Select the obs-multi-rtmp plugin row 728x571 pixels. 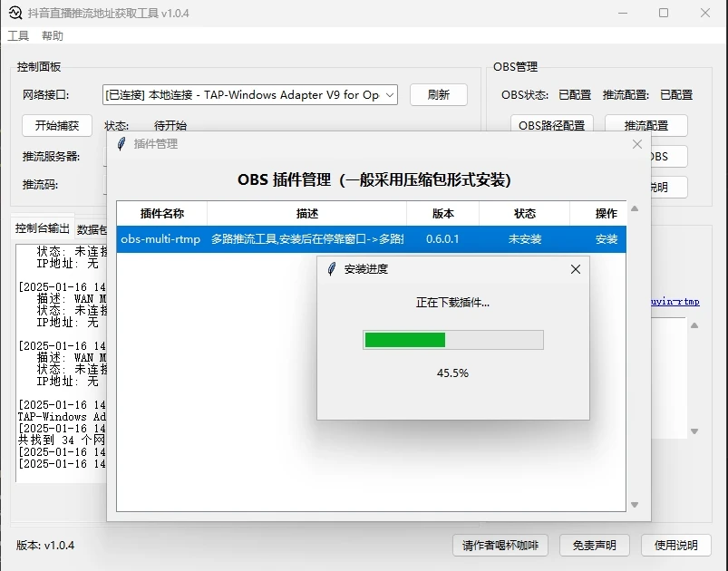click(x=371, y=239)
